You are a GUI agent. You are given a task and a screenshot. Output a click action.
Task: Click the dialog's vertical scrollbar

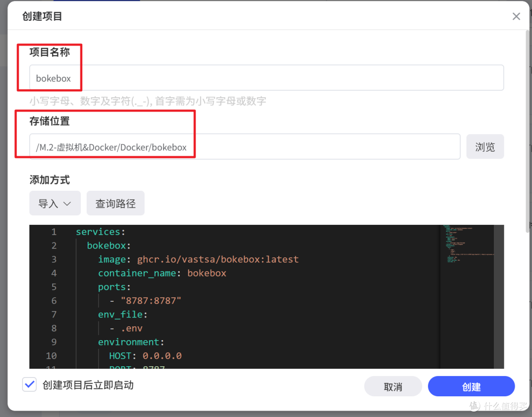pos(528,131)
